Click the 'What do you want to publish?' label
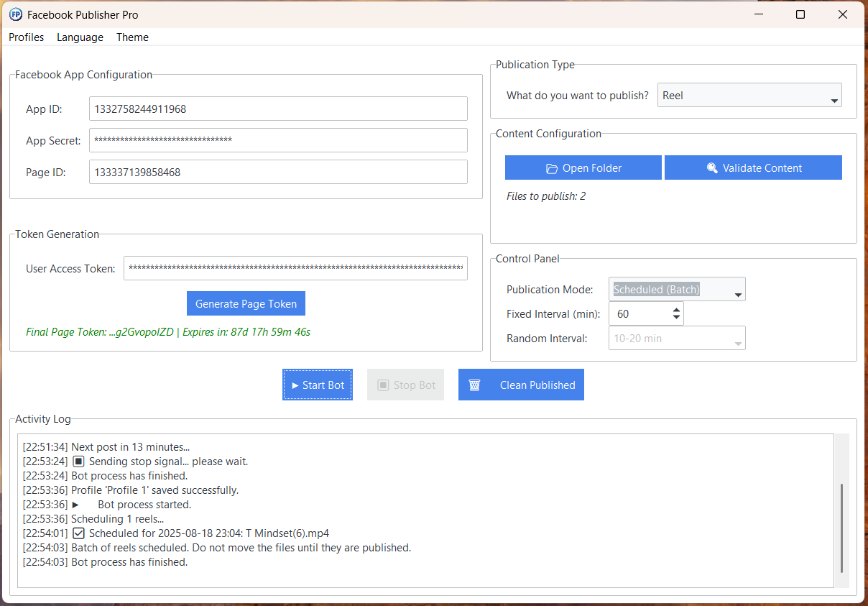This screenshot has width=868, height=606. pos(578,95)
